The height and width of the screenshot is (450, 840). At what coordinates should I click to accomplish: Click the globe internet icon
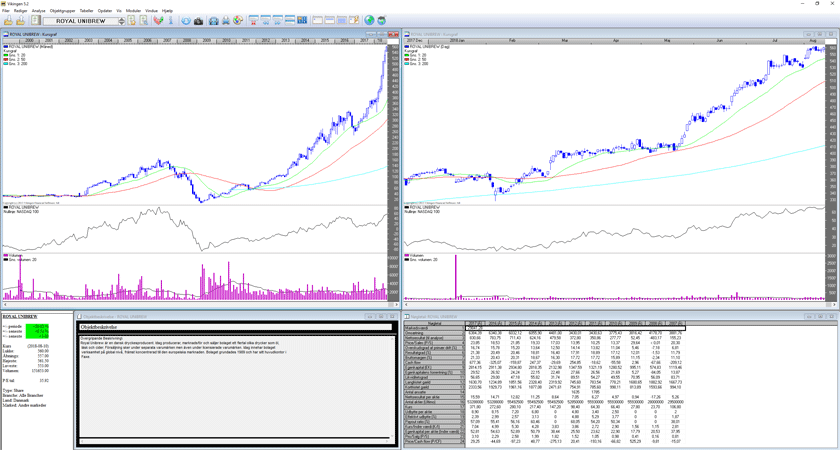369,20
